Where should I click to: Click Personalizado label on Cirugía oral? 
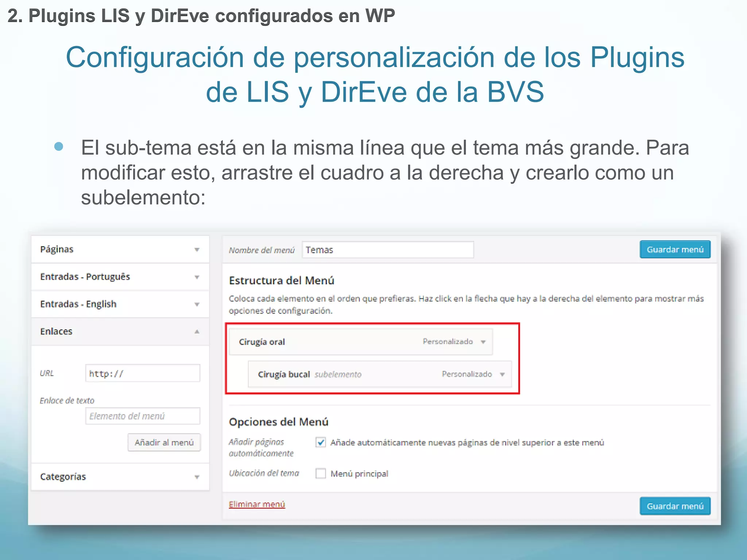pos(448,342)
